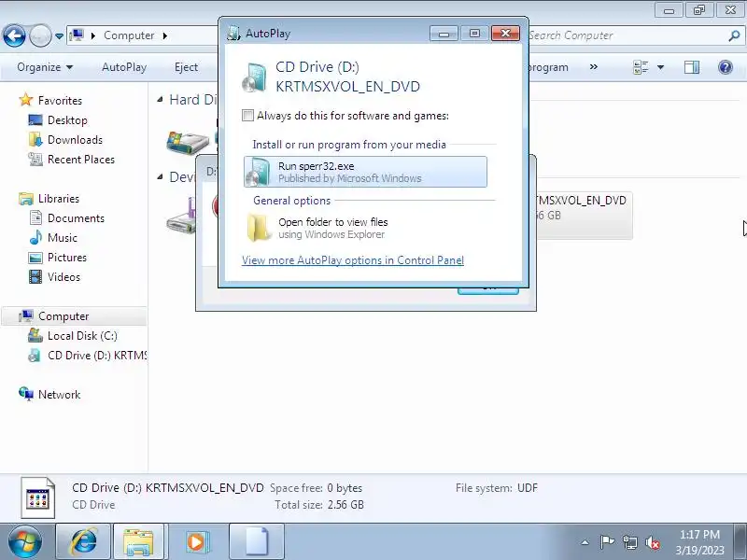
Task: Click Windows Explorer taskbar icon
Action: coord(138,542)
